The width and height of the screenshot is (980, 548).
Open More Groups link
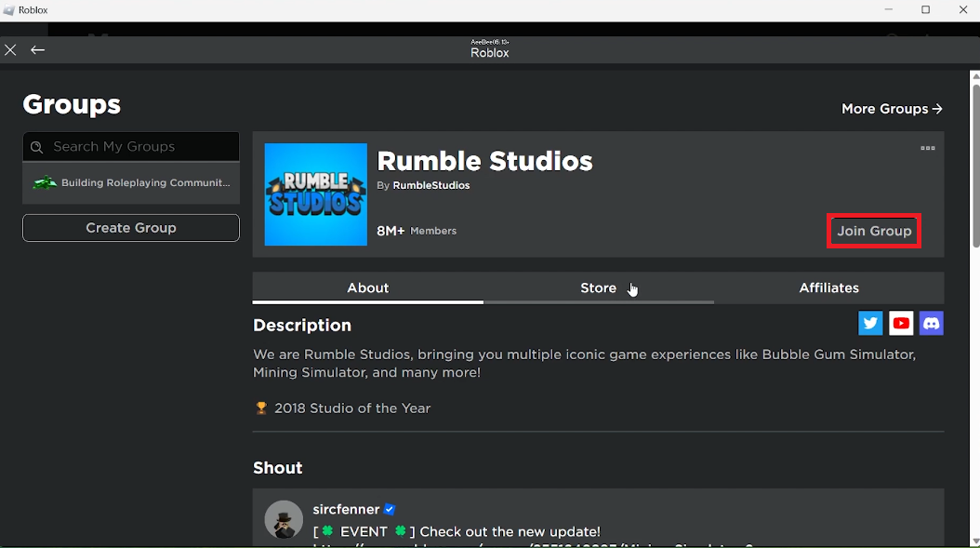pyautogui.click(x=892, y=109)
